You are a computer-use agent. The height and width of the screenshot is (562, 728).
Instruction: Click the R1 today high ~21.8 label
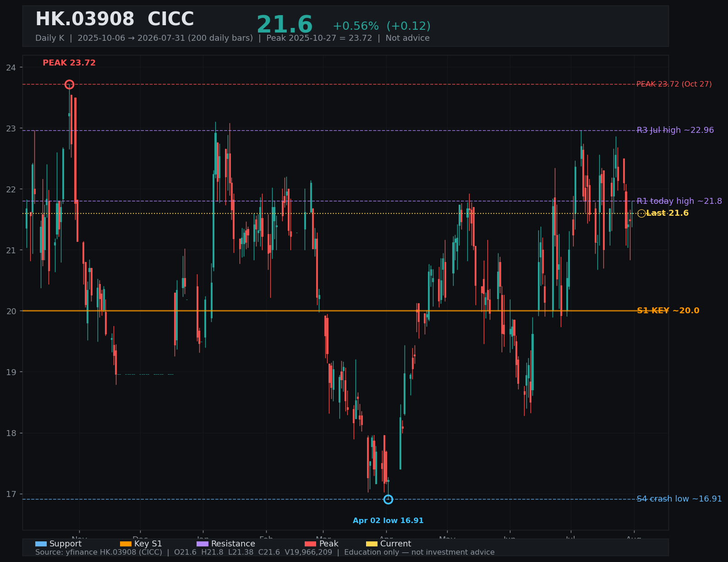pyautogui.click(x=679, y=201)
